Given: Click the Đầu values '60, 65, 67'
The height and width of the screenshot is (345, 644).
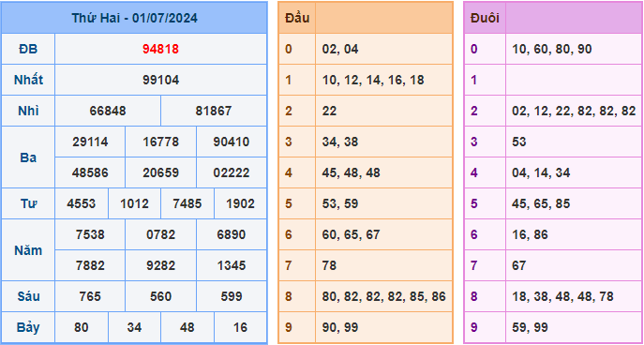Looking at the screenshot, I should [352, 234].
